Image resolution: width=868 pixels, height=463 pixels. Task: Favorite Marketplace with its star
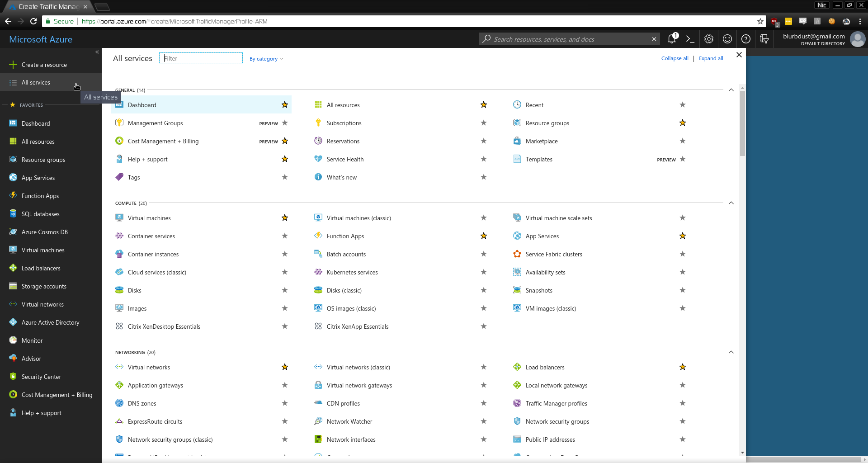(x=683, y=141)
